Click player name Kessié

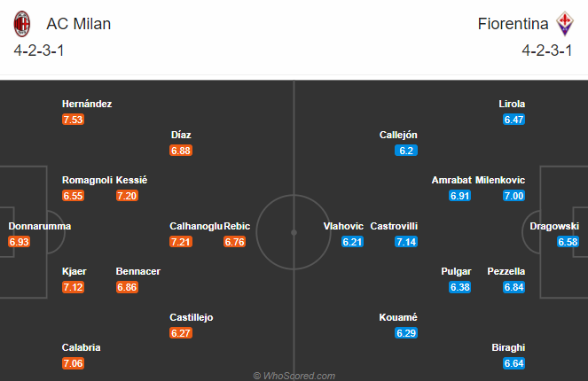pyautogui.click(x=131, y=180)
